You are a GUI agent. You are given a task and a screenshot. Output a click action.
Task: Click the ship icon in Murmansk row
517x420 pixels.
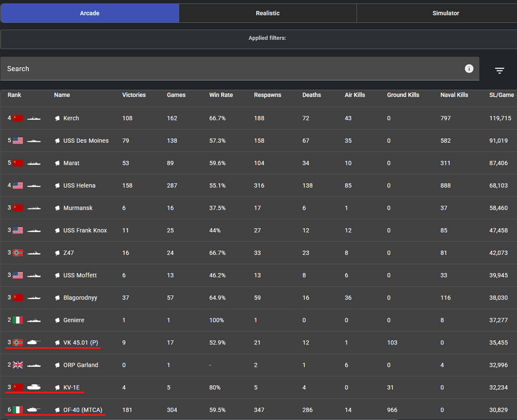click(34, 208)
